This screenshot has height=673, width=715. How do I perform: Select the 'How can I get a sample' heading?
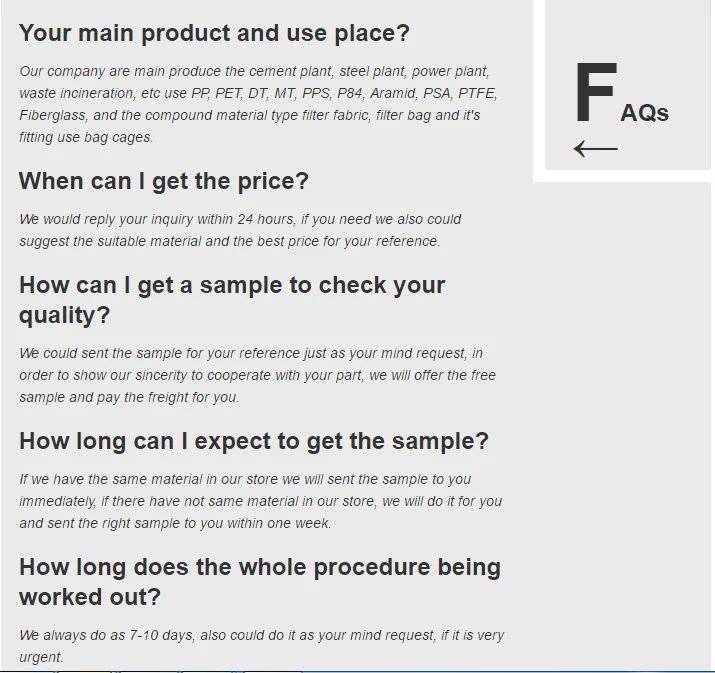(232, 299)
